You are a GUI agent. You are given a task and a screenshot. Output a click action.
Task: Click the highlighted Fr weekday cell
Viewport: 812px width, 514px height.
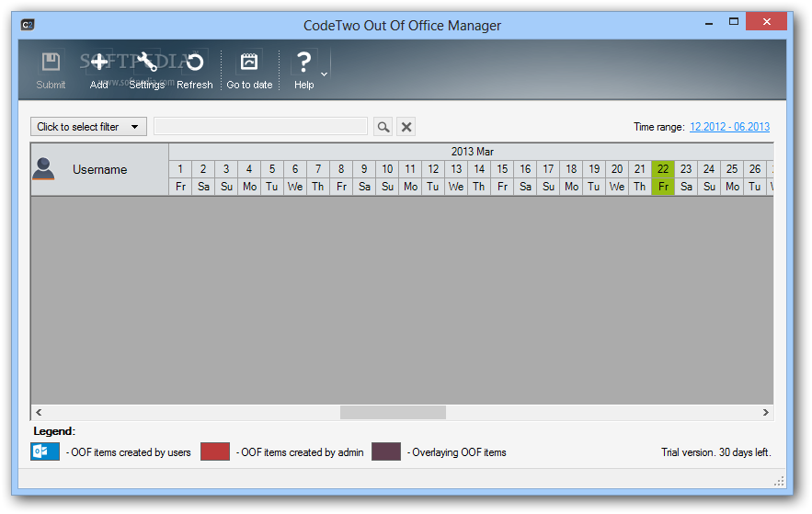663,187
